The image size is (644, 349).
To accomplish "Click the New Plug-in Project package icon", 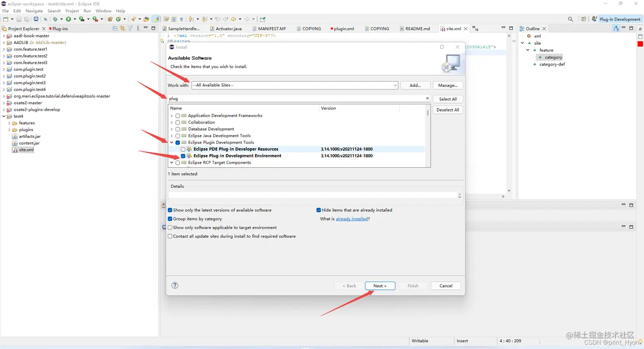I will click(110, 19).
